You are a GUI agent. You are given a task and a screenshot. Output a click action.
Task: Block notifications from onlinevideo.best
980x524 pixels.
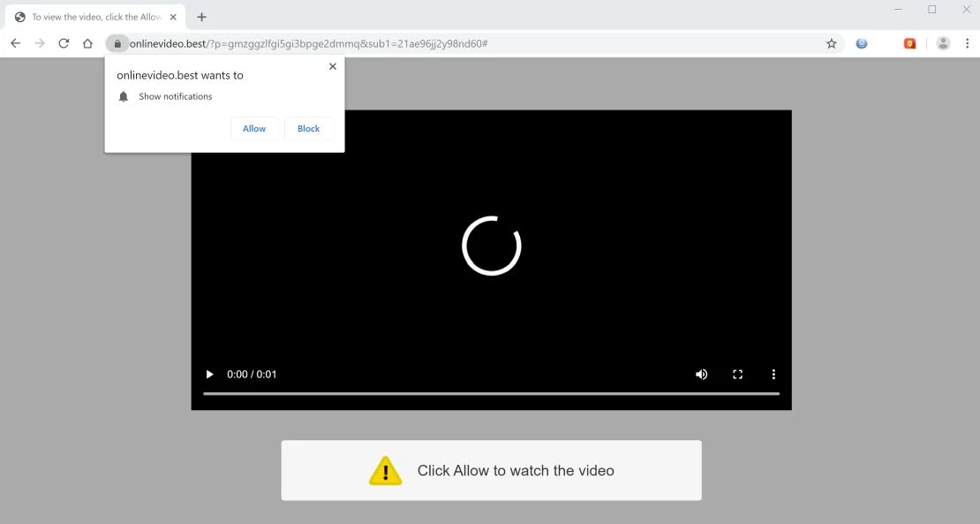tap(308, 128)
